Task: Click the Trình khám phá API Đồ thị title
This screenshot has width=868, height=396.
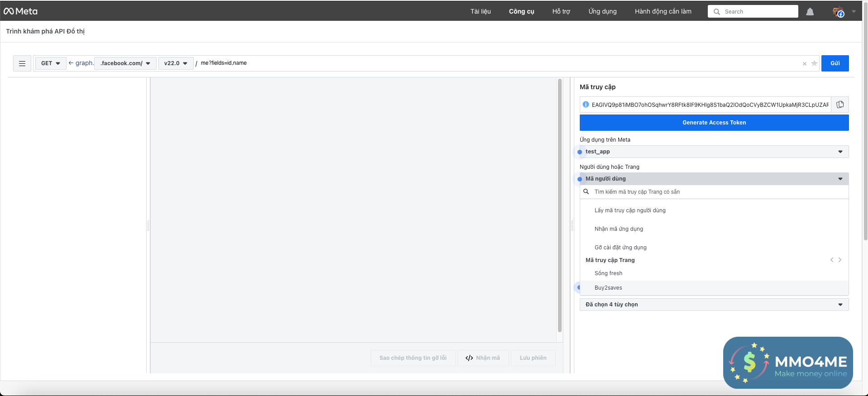Action: (x=45, y=31)
